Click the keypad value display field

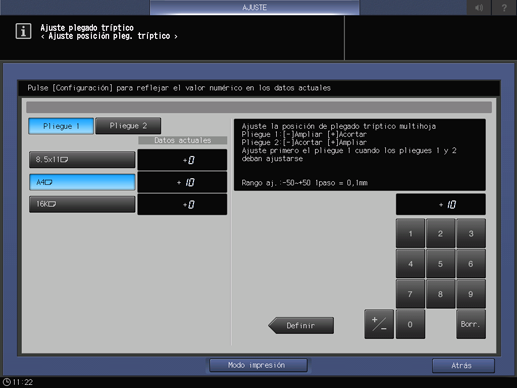click(441, 204)
